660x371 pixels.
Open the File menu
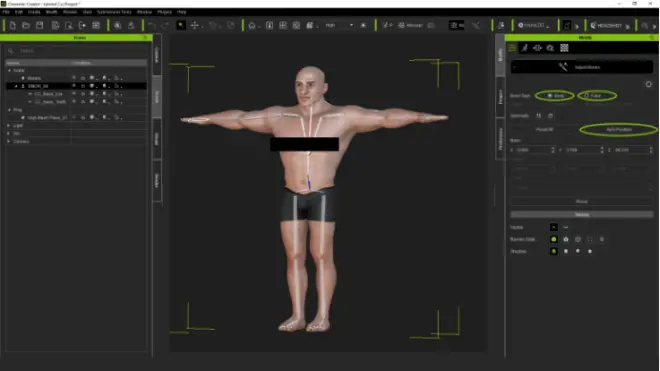pyautogui.click(x=6, y=12)
